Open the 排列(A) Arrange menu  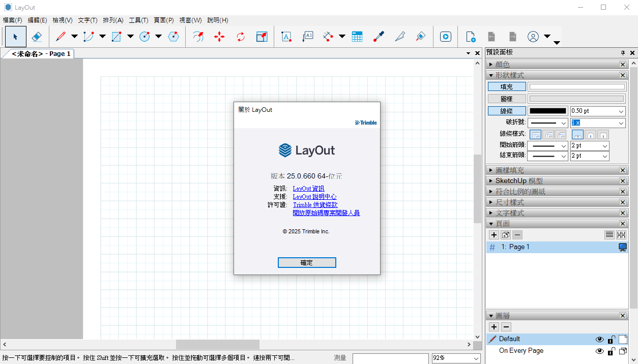pos(113,20)
